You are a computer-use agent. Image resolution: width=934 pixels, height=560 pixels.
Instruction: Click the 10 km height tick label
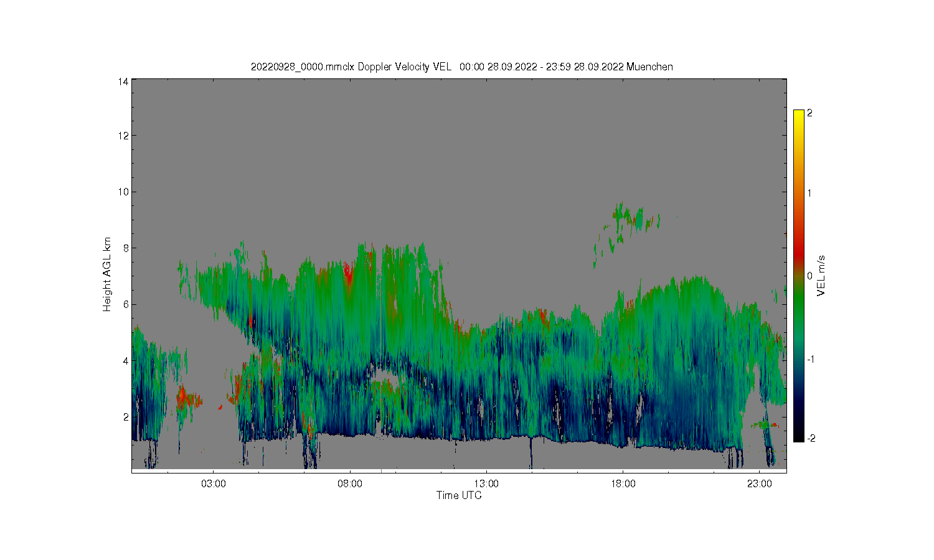(123, 192)
